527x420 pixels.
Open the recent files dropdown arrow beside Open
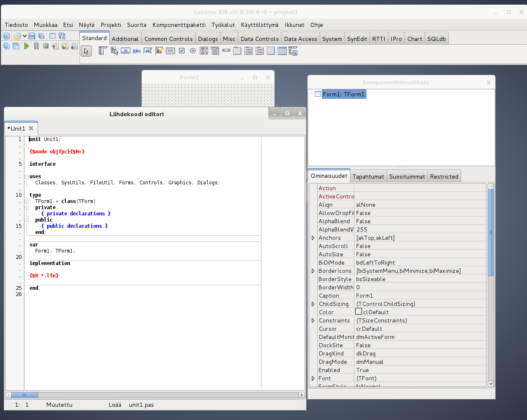coord(25,36)
